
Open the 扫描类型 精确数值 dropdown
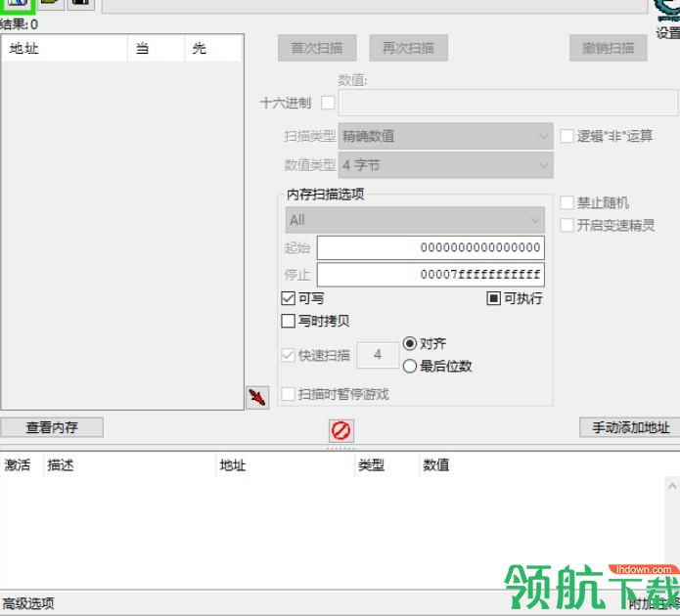click(x=445, y=136)
